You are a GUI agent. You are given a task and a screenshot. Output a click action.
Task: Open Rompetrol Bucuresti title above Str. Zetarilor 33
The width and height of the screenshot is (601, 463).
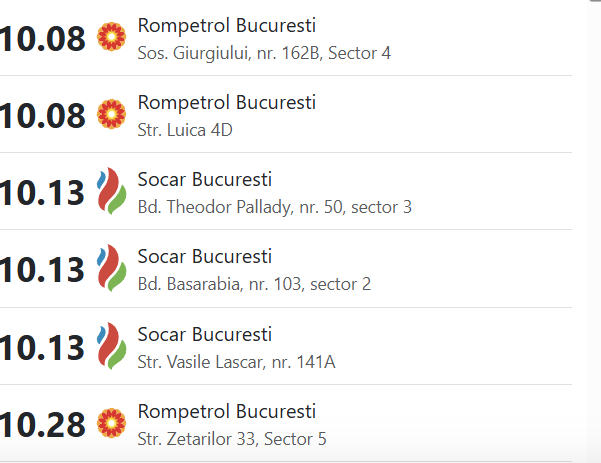(x=226, y=411)
